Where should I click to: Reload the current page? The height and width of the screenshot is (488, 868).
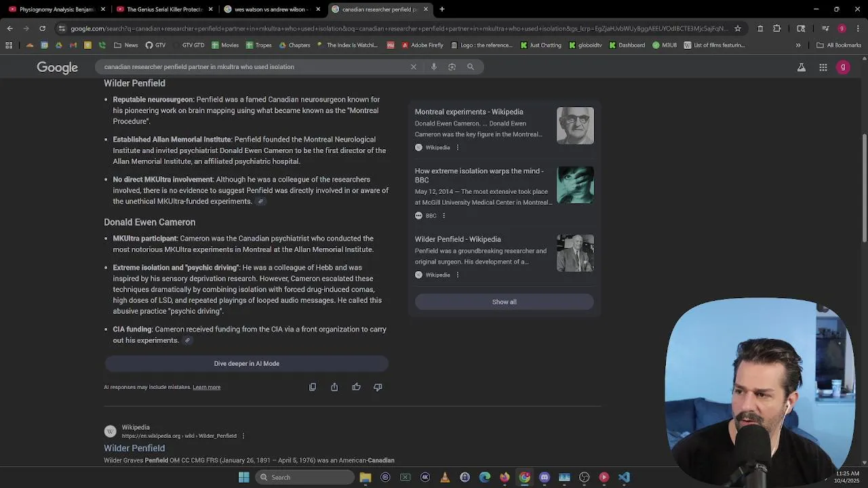42,28
